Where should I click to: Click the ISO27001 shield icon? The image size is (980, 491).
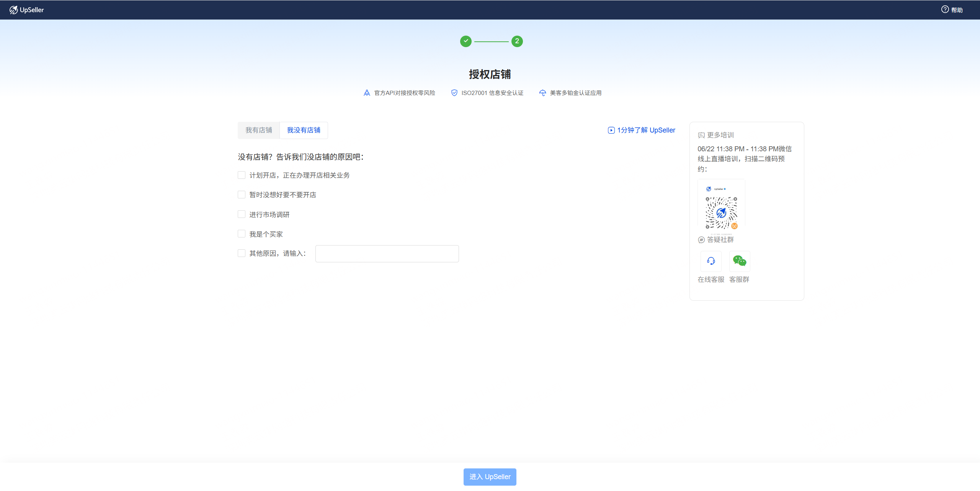(x=454, y=93)
